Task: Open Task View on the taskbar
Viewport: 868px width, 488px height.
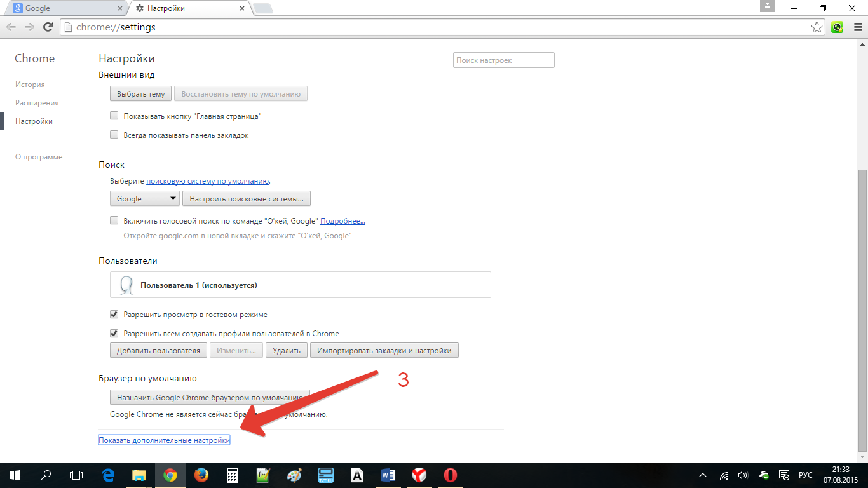Action: tap(76, 475)
